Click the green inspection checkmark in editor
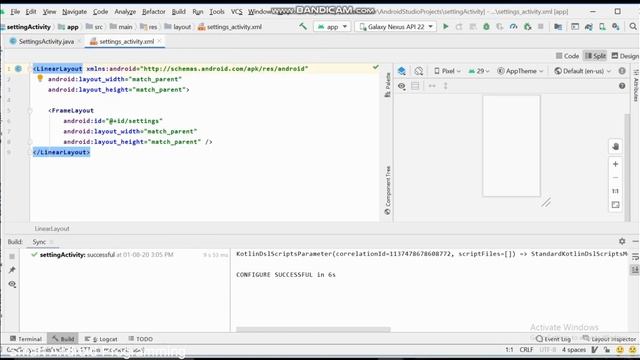 coord(376,67)
